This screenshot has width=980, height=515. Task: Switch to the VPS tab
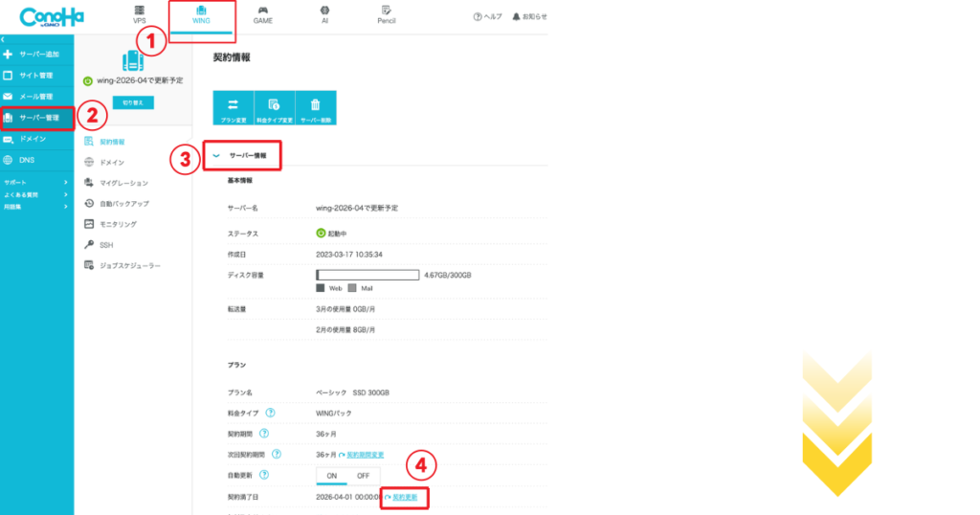point(139,15)
